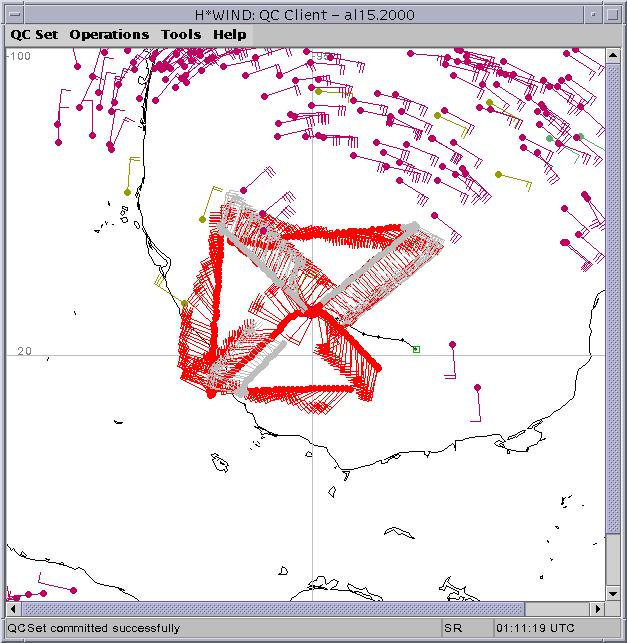Click the horizontal scrollbar right arrow
The width and height of the screenshot is (627, 643).
click(x=597, y=608)
